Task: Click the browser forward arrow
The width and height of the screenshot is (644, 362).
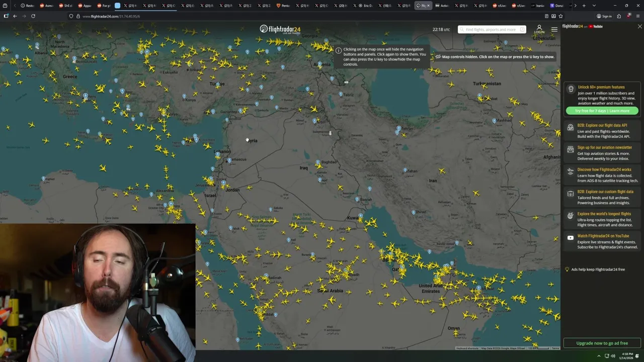Action: click(24, 16)
